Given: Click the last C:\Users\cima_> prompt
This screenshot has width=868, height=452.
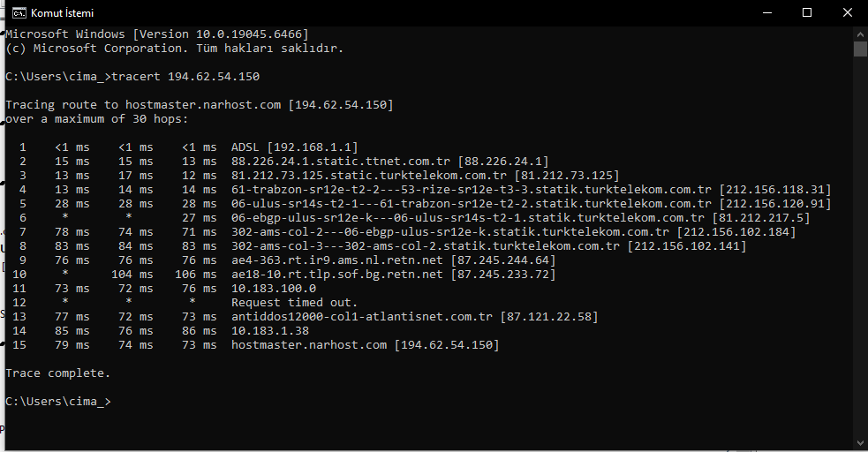Looking at the screenshot, I should pyautogui.click(x=58, y=402).
